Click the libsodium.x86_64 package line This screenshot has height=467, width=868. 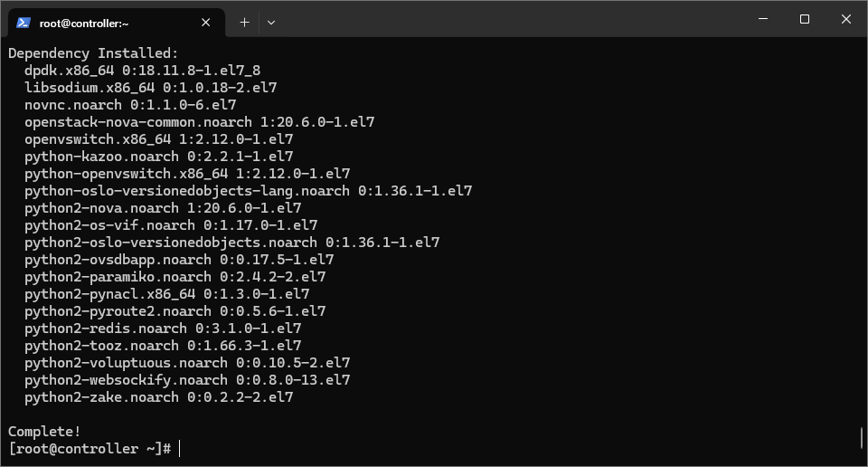click(151, 88)
